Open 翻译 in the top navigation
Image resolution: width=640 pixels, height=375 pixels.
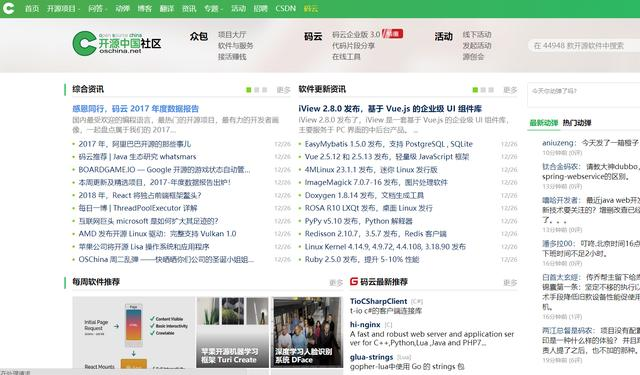pos(167,8)
